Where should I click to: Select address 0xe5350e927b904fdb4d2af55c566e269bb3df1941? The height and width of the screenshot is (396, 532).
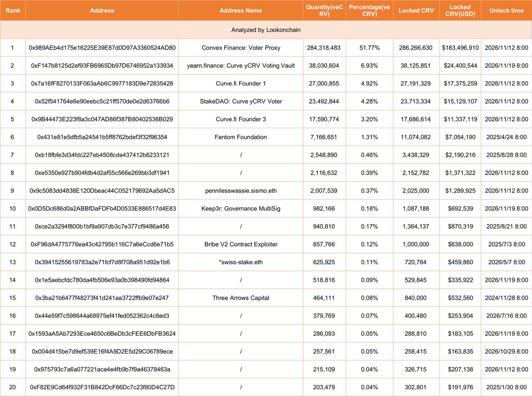102,173
